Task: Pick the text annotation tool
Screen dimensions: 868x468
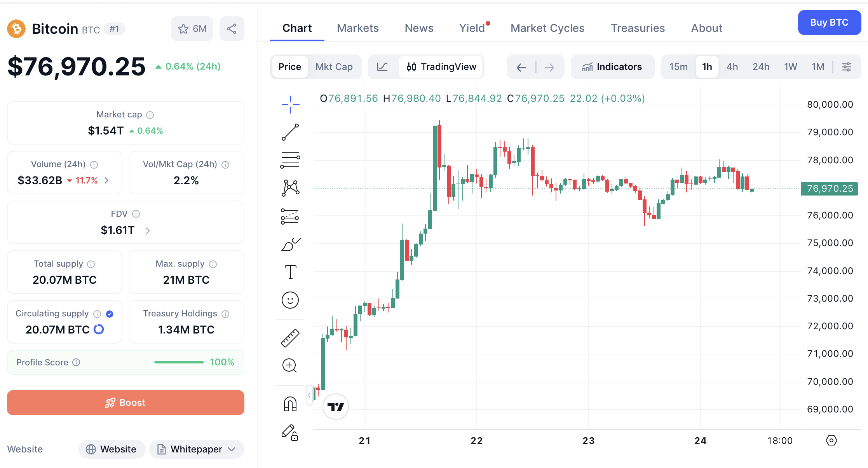Action: pos(290,272)
